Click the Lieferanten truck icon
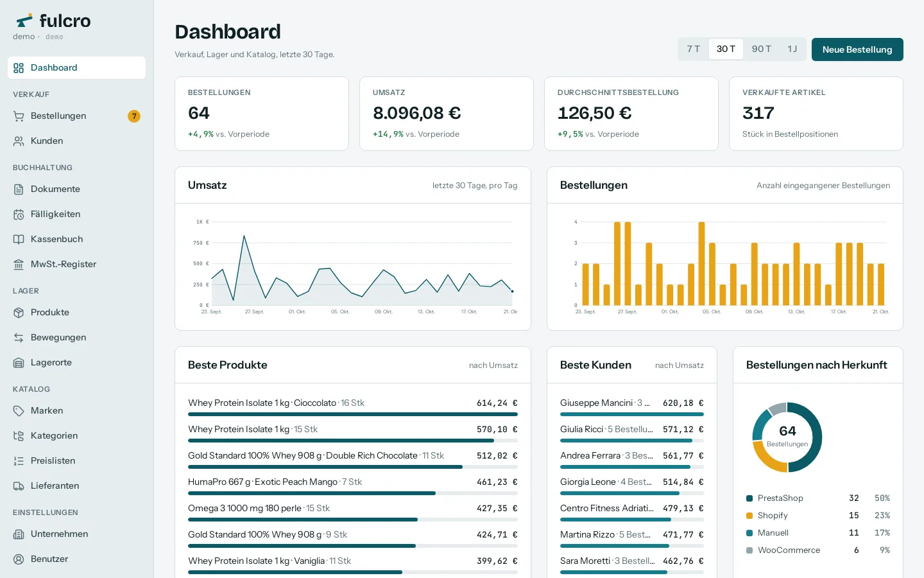This screenshot has height=578, width=924. (19, 486)
